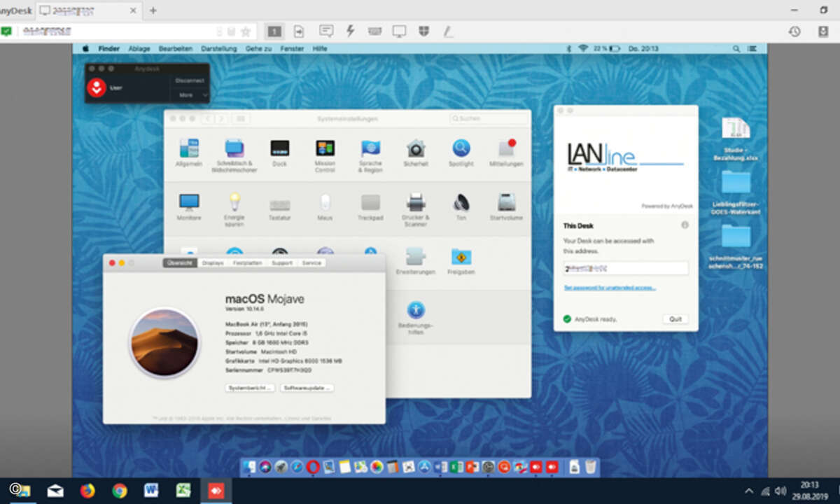This screenshot has height=504, width=840.
Task: Go back in Systemeinstellungen toolbar
Action: [208, 119]
